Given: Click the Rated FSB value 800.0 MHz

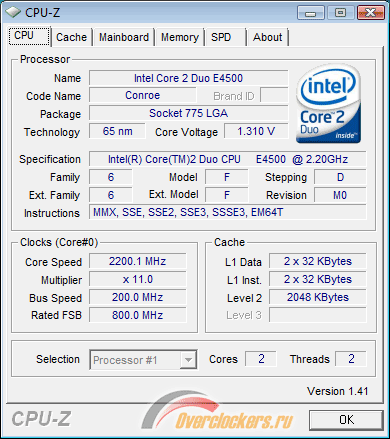Looking at the screenshot, I should [x=138, y=315].
